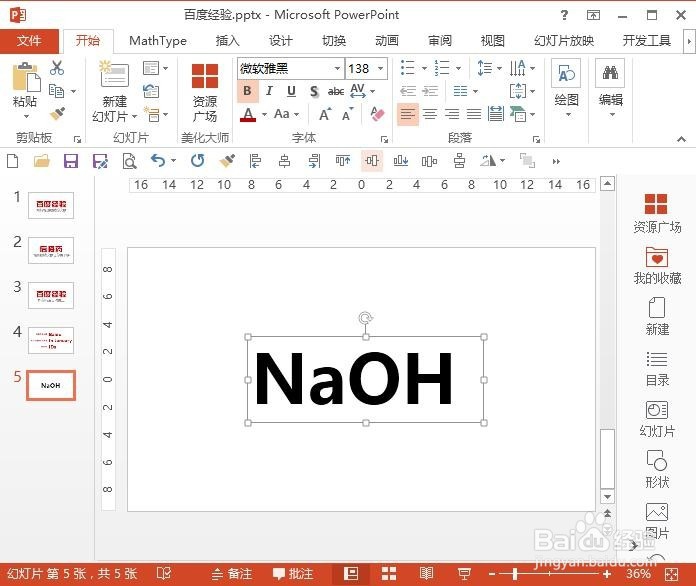
Task: Open the 文件 file tab
Action: (29, 41)
